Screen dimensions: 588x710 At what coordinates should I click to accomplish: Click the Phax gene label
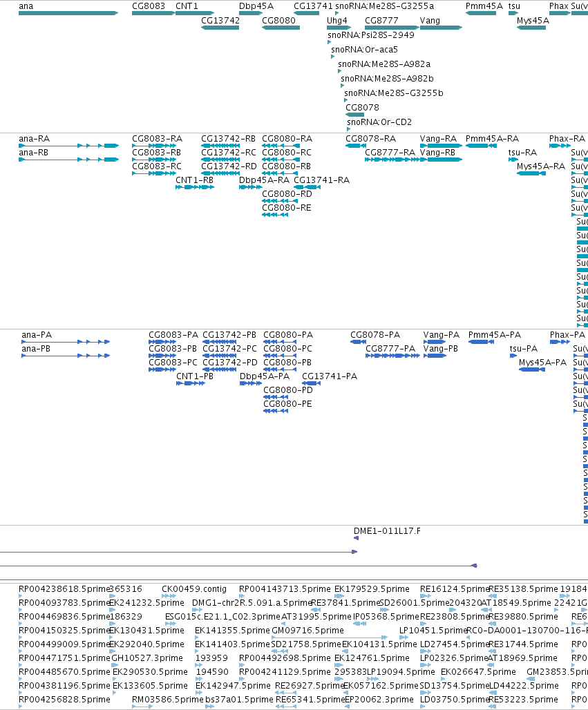558,6
